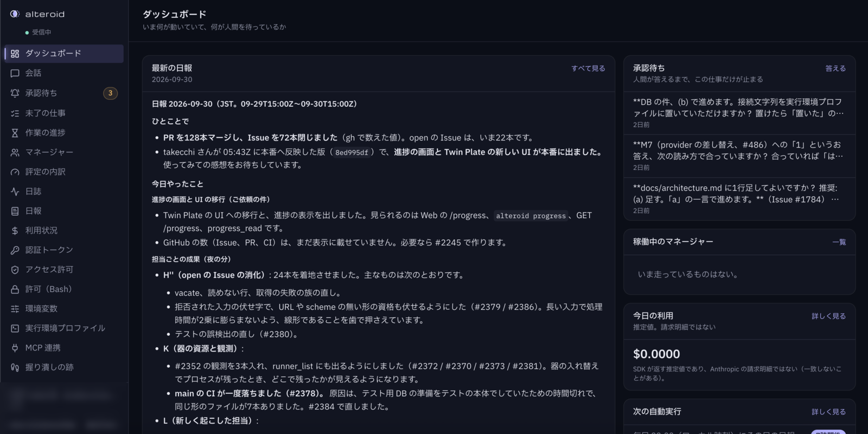
Task: Click the アクセス許可 shield icon
Action: click(15, 270)
